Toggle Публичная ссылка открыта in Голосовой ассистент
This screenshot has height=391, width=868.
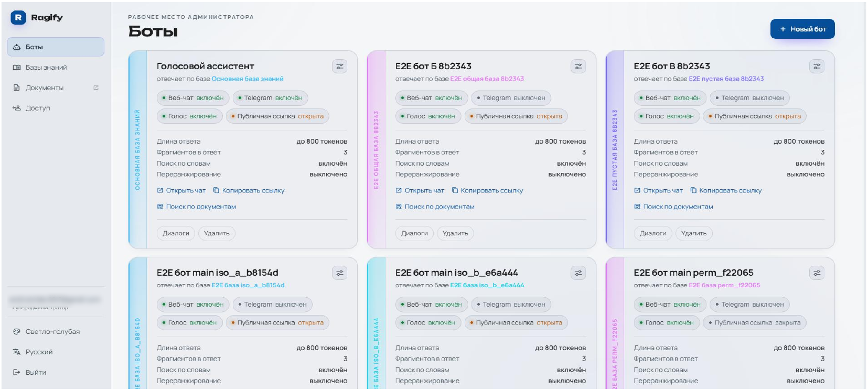click(x=278, y=116)
